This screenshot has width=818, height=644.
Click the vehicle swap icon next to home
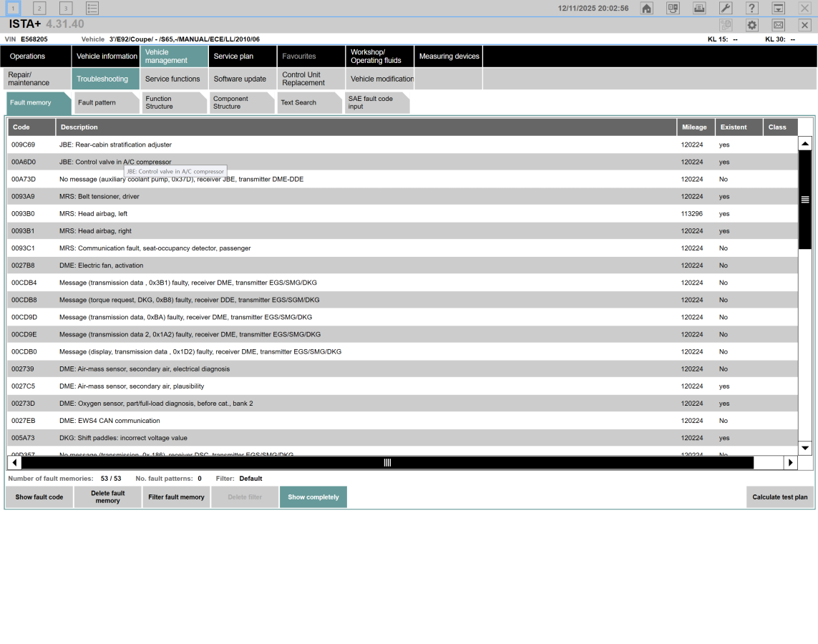[673, 9]
